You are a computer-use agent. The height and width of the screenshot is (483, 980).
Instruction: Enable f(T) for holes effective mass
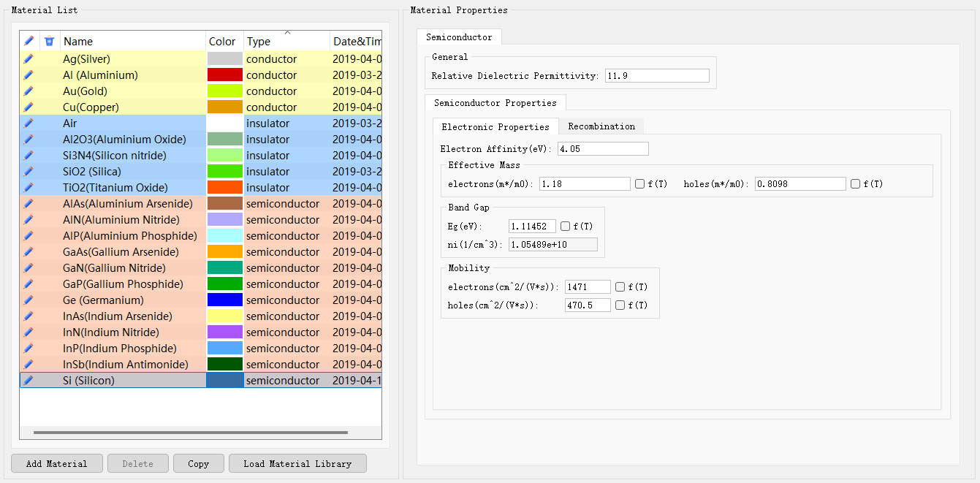(855, 184)
